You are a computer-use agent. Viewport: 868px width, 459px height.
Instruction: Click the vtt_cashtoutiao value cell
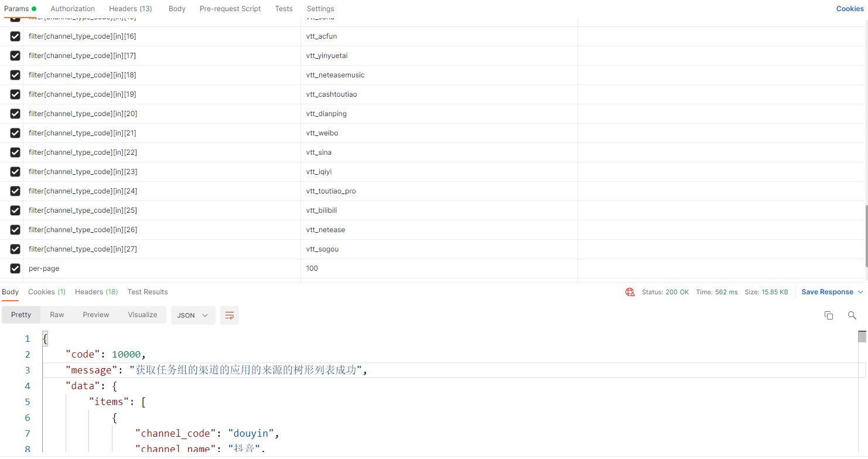[439, 94]
